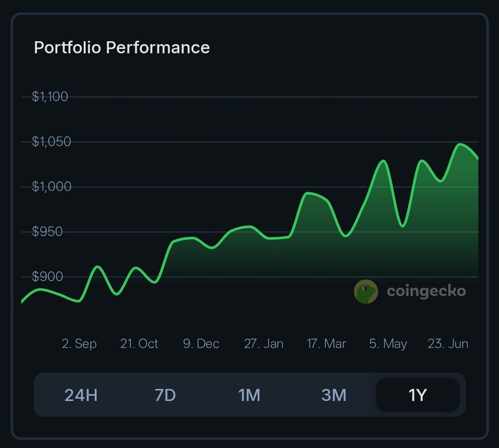Click the 21. Oct date label
The width and height of the screenshot is (499, 448).
[x=139, y=343]
